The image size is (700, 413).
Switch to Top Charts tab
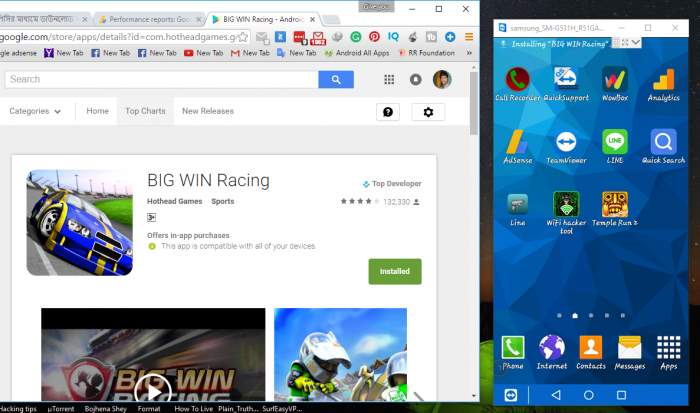point(145,111)
